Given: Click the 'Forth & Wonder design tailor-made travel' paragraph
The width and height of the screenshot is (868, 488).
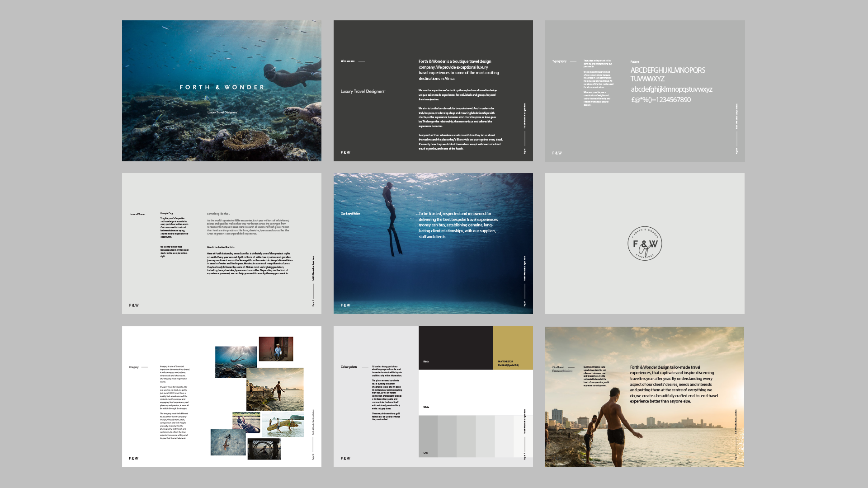Looking at the screenshot, I should point(674,384).
